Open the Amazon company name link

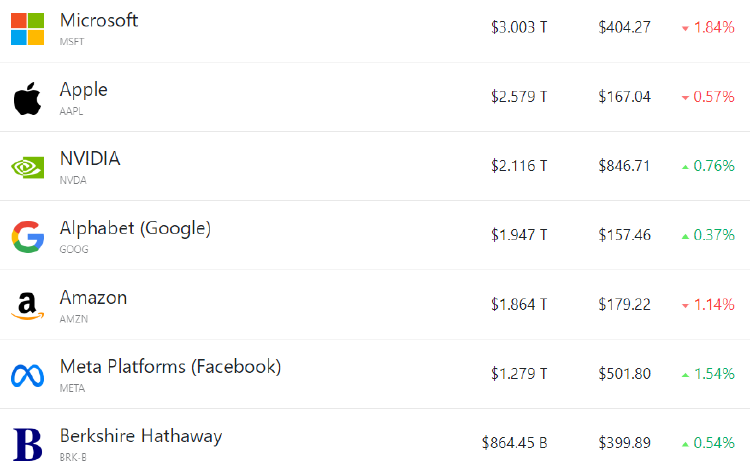pyautogui.click(x=93, y=297)
